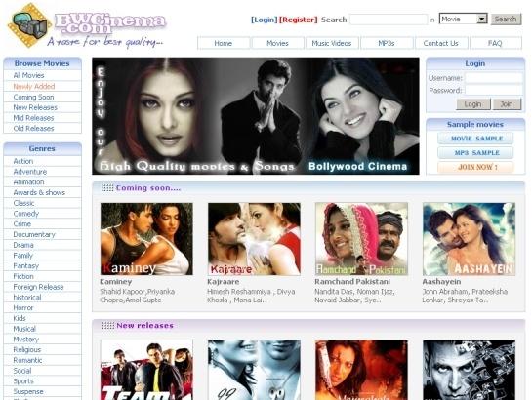532x400 pixels.
Task: Open the Aashayein movie poster
Action: [469, 239]
